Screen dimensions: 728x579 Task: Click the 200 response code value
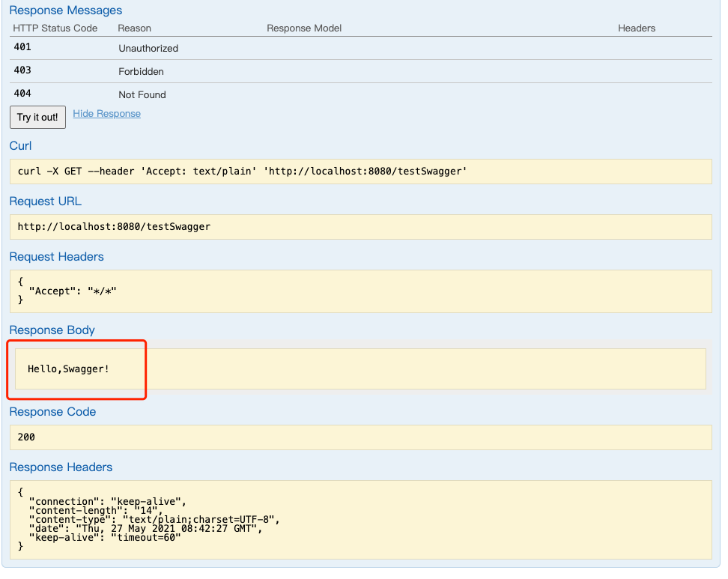point(26,437)
